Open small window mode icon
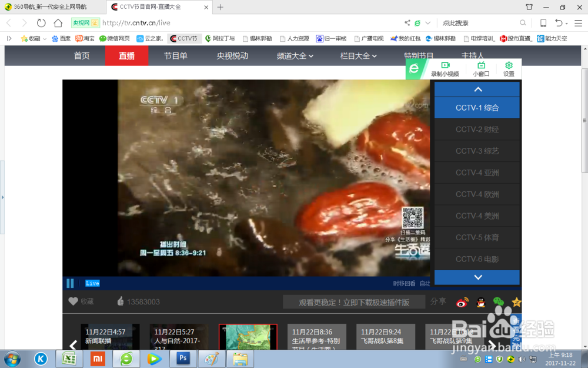This screenshot has height=368, width=588. point(481,69)
